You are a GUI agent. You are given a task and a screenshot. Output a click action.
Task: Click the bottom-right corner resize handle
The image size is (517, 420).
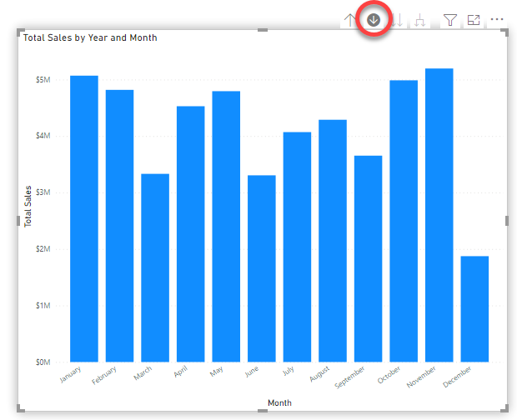coord(505,409)
